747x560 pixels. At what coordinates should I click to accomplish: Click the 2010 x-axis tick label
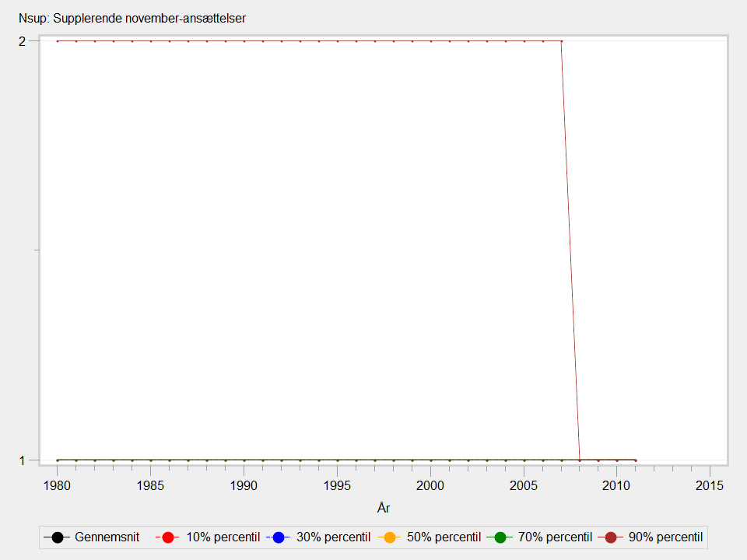point(616,486)
